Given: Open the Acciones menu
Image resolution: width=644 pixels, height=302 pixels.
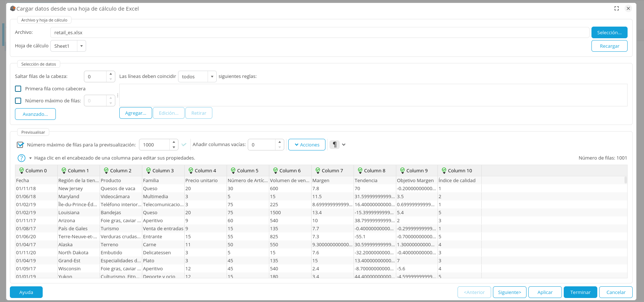Looking at the screenshot, I should point(306,145).
